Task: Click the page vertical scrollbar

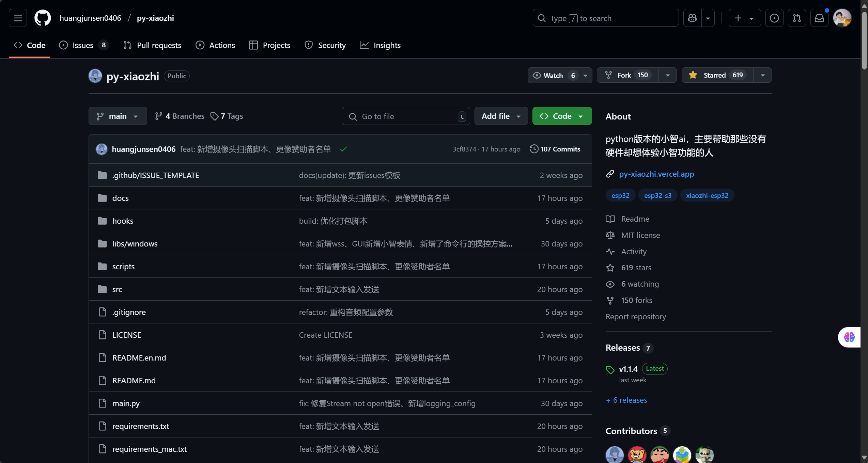Action: 864,41
